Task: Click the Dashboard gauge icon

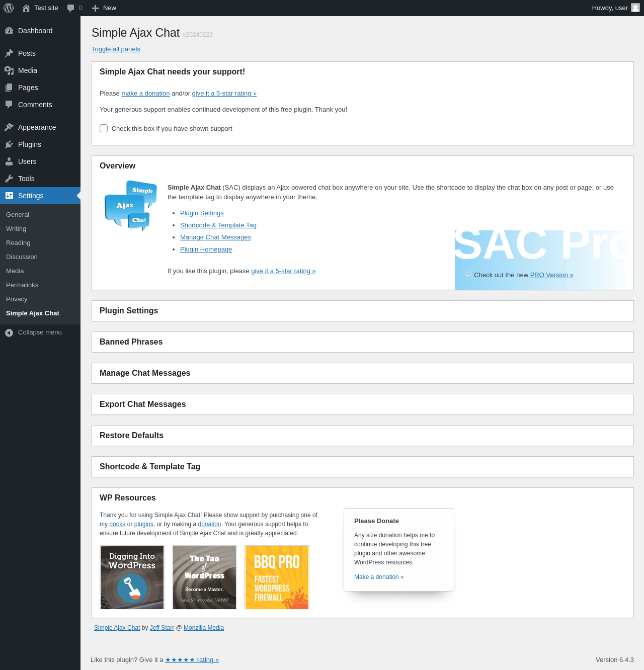Action: coord(9,31)
